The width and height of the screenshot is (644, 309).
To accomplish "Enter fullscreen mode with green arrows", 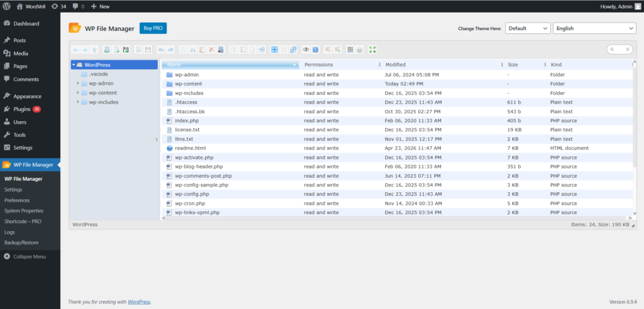I will tap(372, 50).
